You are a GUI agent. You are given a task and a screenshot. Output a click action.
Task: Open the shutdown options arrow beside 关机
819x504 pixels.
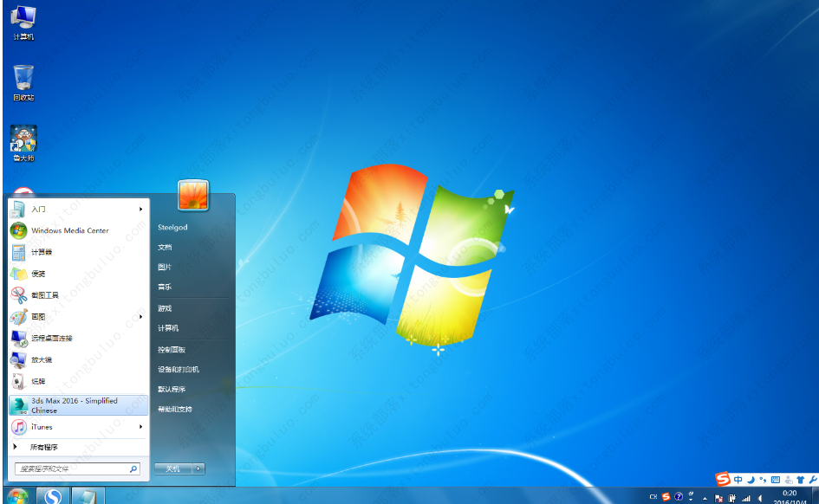pos(199,468)
